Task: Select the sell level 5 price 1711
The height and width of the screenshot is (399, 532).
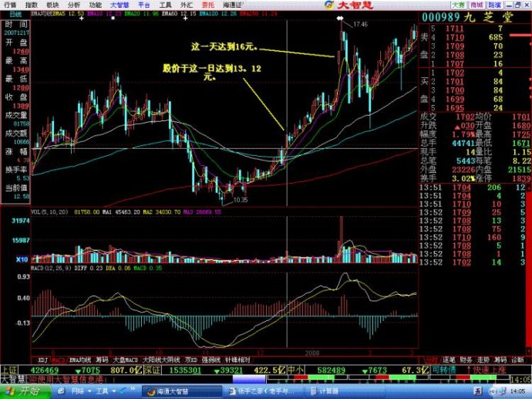Action: point(455,29)
